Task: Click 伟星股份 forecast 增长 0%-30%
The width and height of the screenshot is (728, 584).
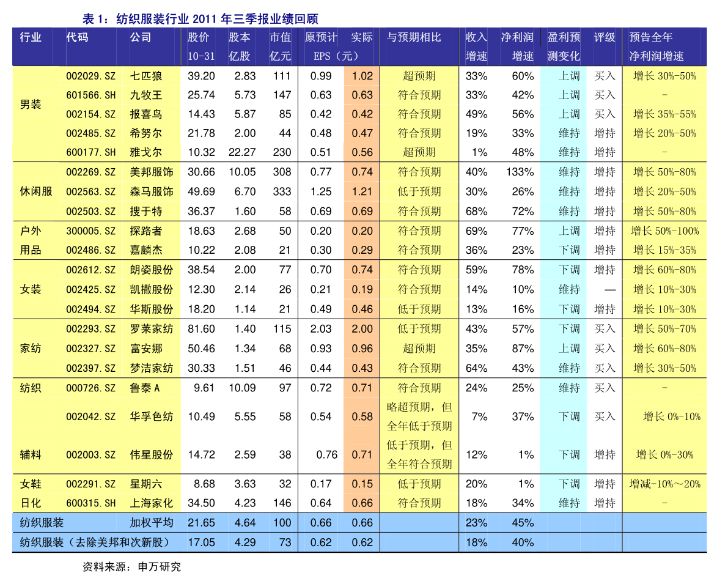Action: point(664,455)
